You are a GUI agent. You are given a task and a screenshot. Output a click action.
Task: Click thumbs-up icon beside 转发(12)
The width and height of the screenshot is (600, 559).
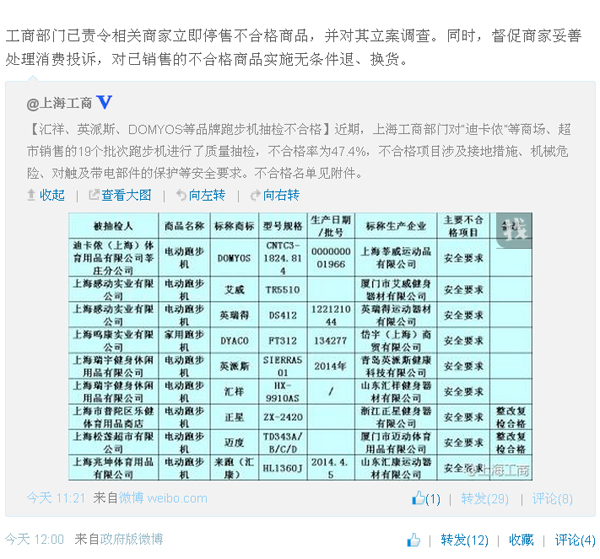coord(413,540)
